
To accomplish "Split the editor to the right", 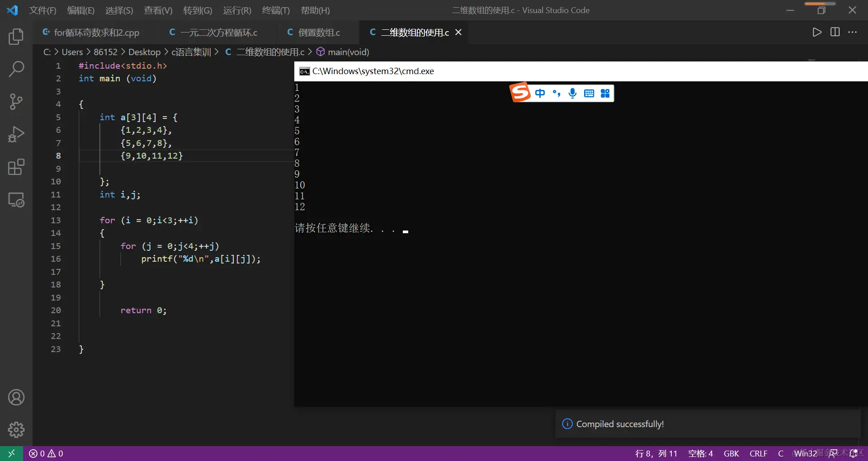I will pyautogui.click(x=835, y=32).
